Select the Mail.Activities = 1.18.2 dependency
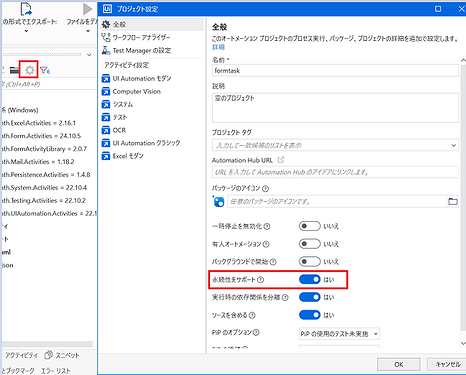This screenshot has width=466, height=375. (38, 162)
